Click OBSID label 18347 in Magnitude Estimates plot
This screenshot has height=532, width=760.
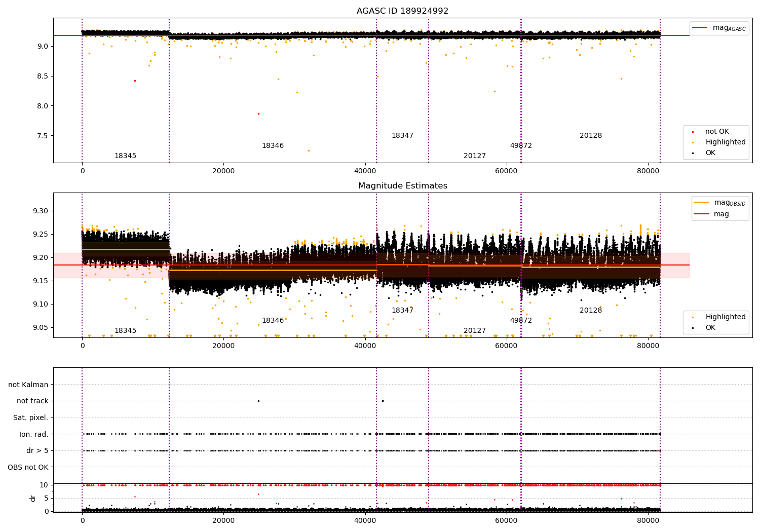coord(402,311)
